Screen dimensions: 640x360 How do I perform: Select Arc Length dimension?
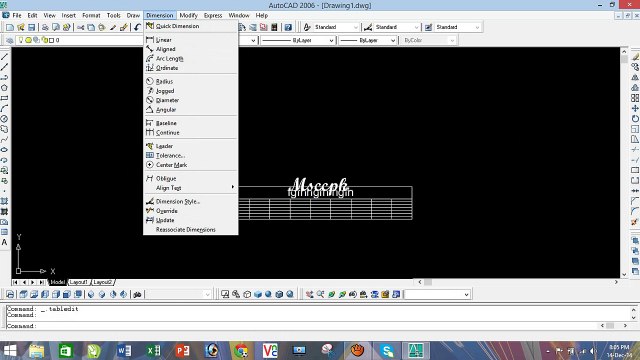pyautogui.click(x=191, y=58)
